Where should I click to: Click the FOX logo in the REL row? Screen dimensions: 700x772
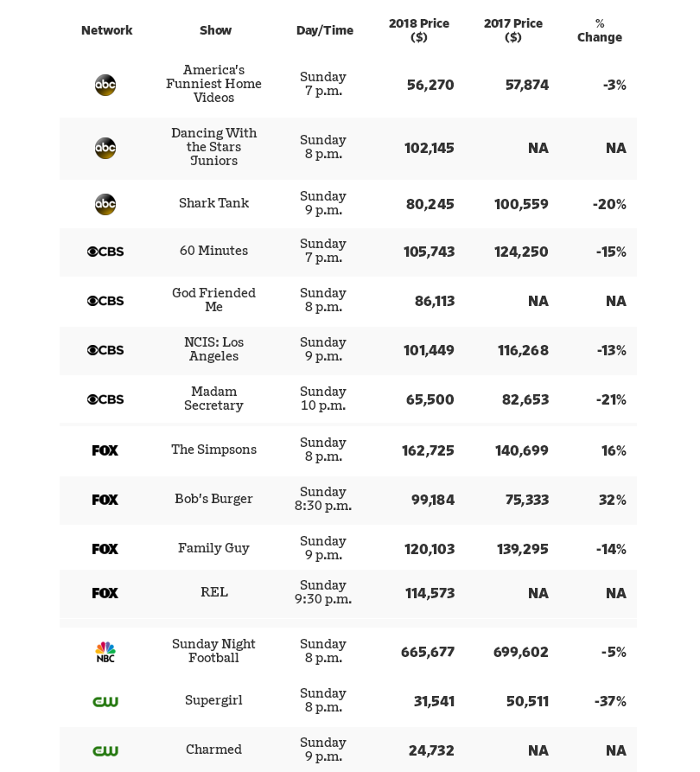(105, 593)
